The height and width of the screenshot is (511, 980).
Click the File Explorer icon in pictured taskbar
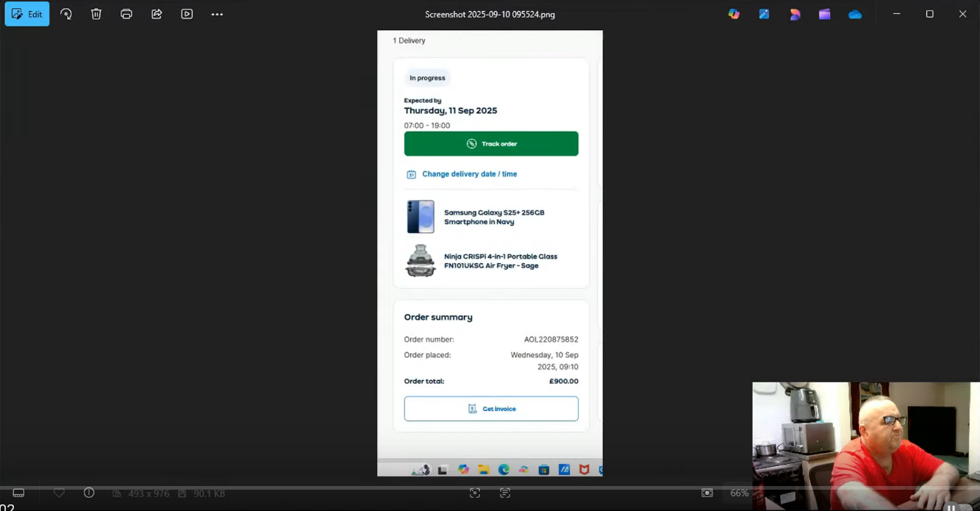pos(483,470)
